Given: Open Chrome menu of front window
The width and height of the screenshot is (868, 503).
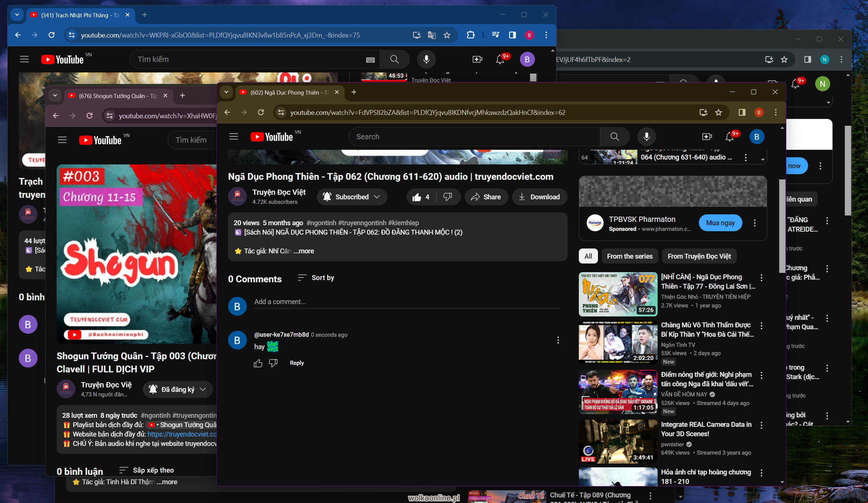Looking at the screenshot, I should [776, 112].
